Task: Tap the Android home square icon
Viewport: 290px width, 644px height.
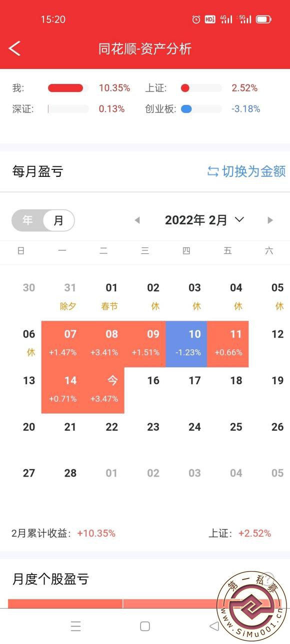Action: [145, 626]
